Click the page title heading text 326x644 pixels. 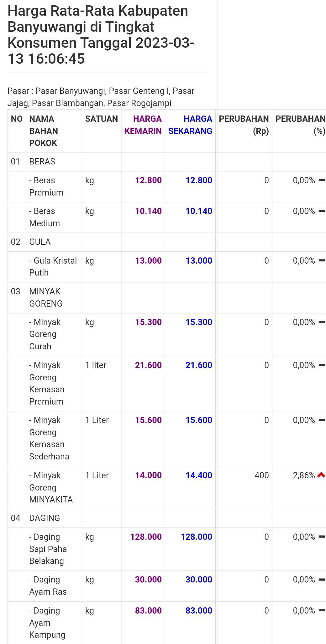[101, 35]
